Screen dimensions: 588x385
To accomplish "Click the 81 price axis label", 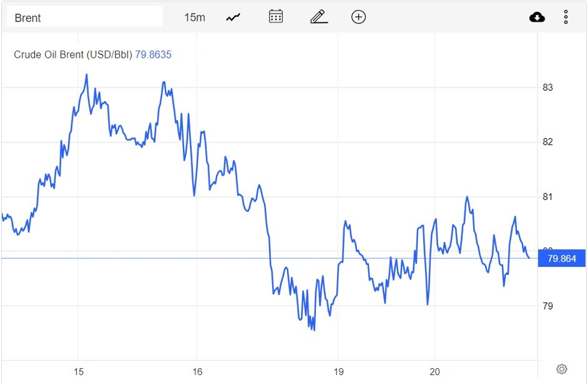I will click(548, 197).
